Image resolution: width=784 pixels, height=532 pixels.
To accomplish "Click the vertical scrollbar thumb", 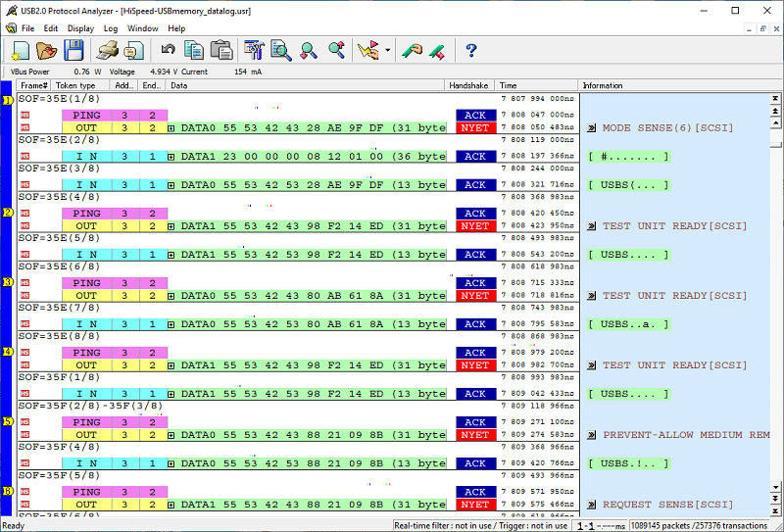I will (x=775, y=144).
